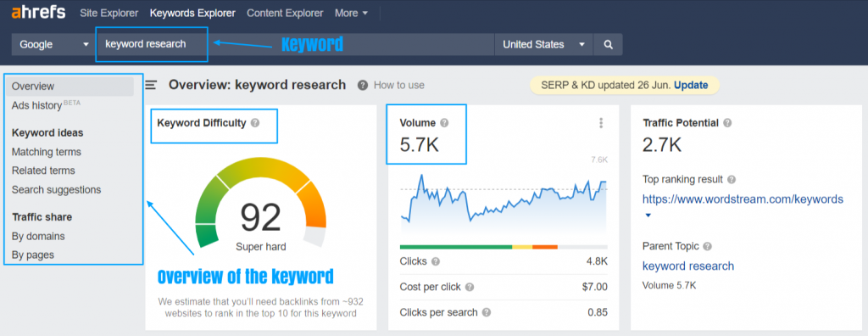Viewport: 868px width, 336px height.
Task: Click the search magnifier button
Action: click(608, 44)
